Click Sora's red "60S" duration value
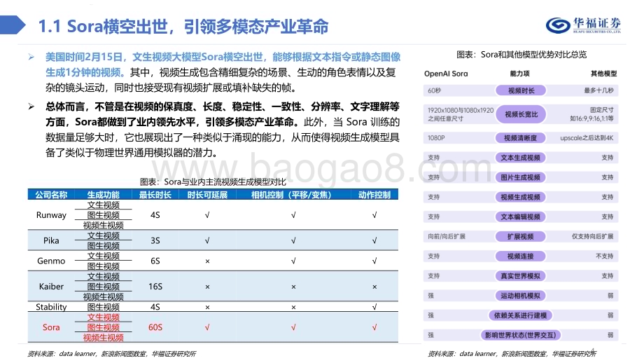The image size is (644, 363). click(x=155, y=328)
